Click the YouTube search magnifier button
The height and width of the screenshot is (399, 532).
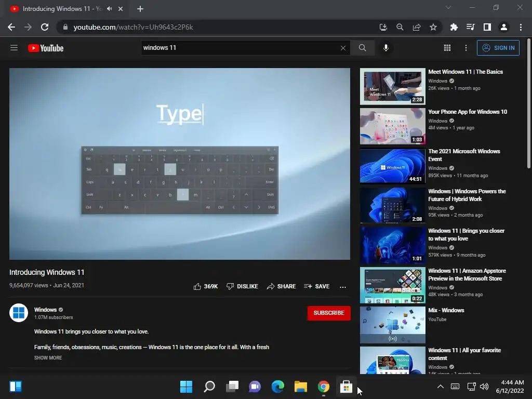(362, 48)
